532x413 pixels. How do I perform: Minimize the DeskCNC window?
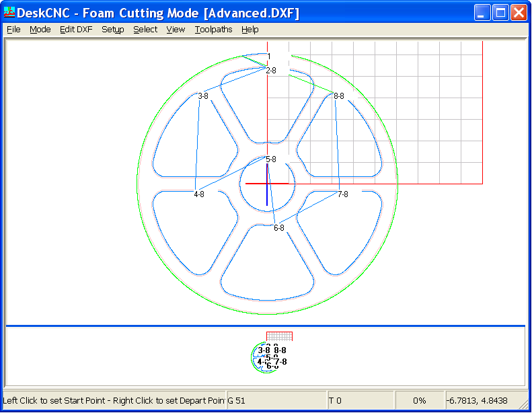click(x=482, y=13)
